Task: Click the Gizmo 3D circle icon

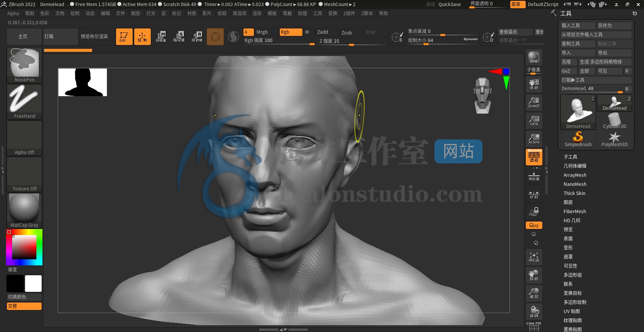Action: (215, 37)
